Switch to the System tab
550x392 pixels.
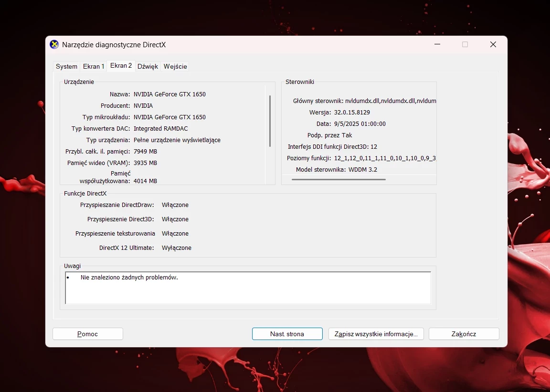pyautogui.click(x=66, y=66)
